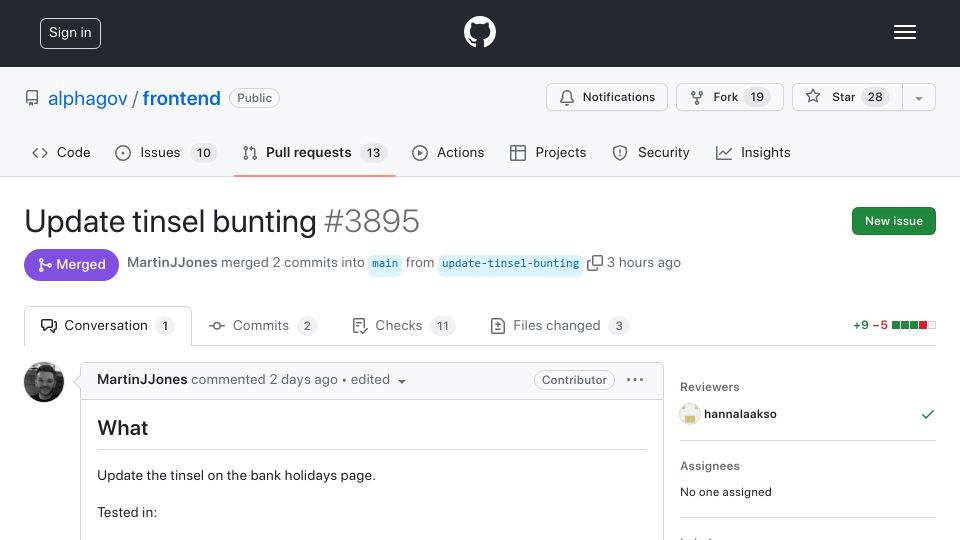Open the Issues tab

[x=165, y=152]
